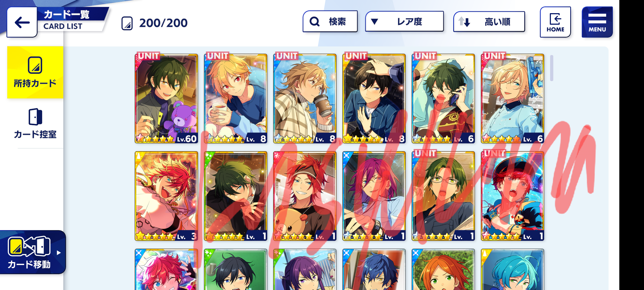Select the card drinking from coffee cup
The height and width of the screenshot is (290, 644).
pos(305,99)
